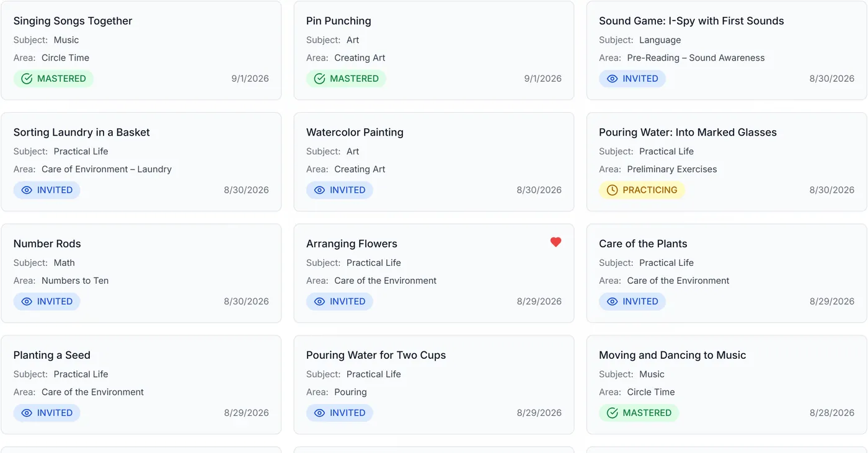
Task: Open Pouring Water: Into Marked Glasses title
Action: [x=688, y=133]
